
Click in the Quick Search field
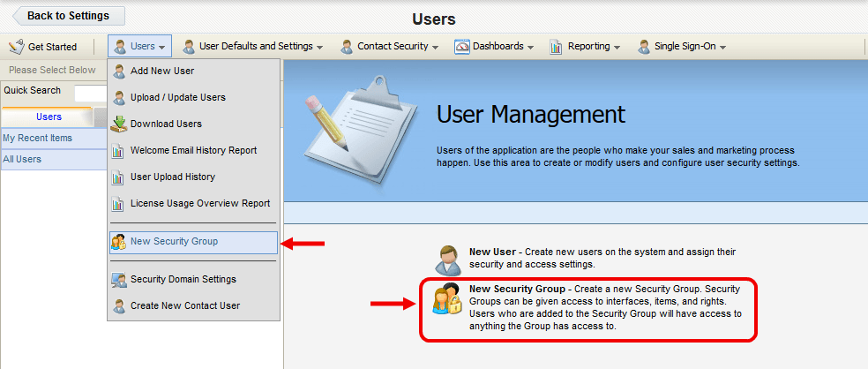[91, 94]
